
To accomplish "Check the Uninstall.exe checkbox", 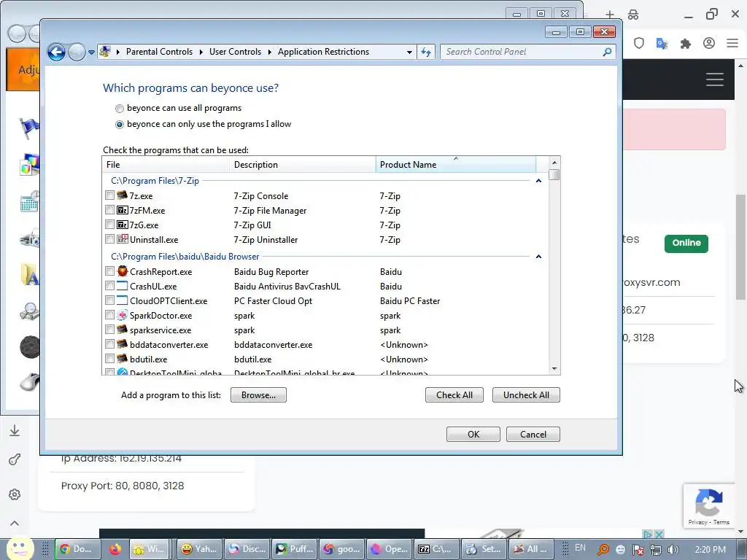I will click(109, 239).
